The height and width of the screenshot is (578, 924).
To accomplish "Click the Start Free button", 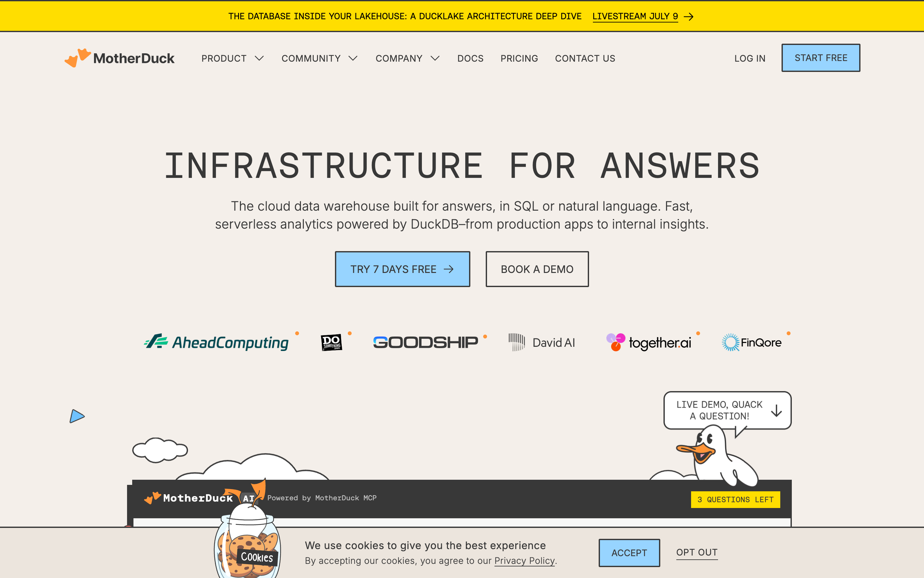I will [821, 58].
